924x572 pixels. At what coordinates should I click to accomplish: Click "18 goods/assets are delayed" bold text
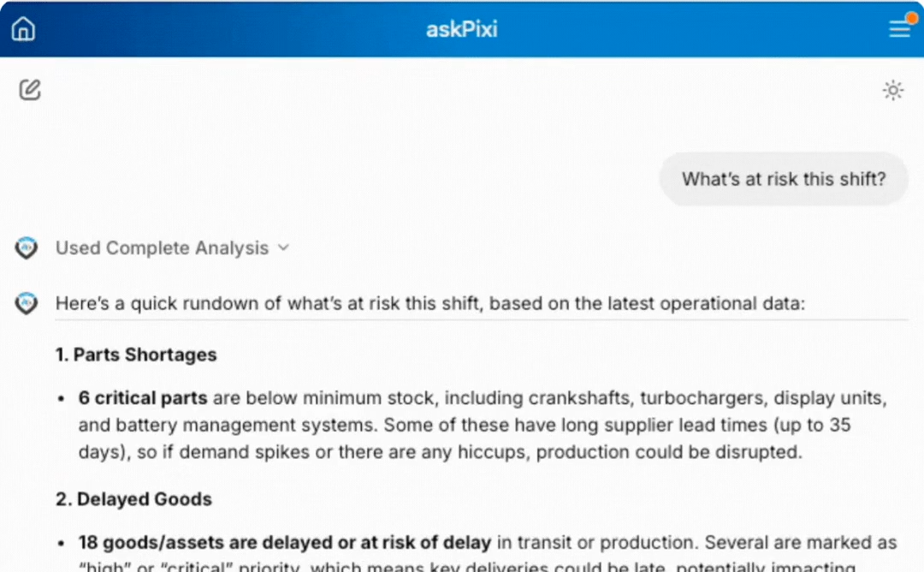pos(284,543)
